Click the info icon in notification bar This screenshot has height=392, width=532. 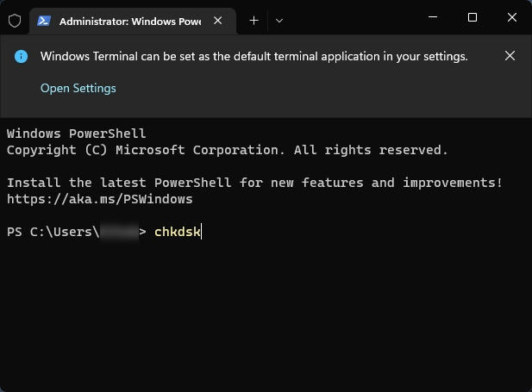pos(21,56)
